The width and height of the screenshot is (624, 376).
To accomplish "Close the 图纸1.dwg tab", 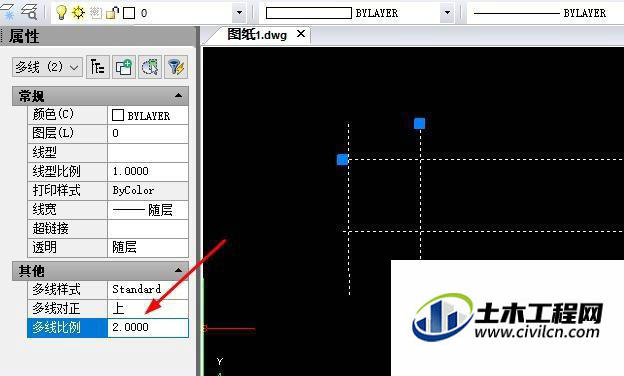I will 301,34.
